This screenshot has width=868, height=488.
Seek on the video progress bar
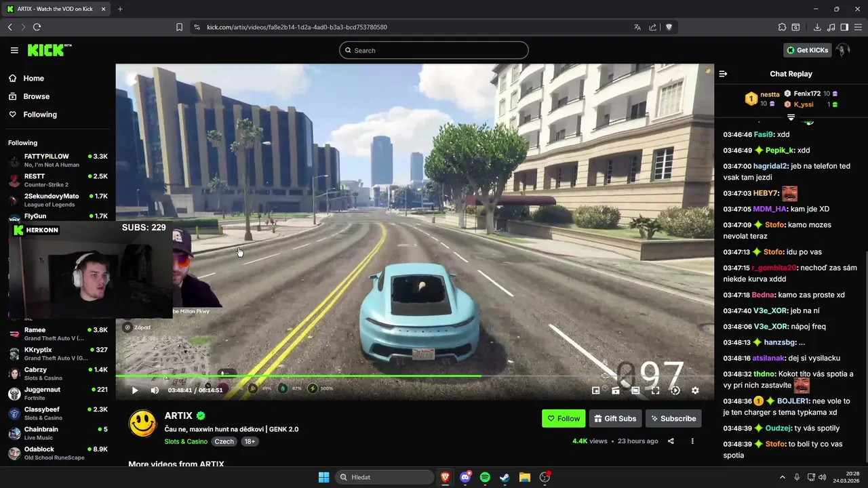click(414, 375)
